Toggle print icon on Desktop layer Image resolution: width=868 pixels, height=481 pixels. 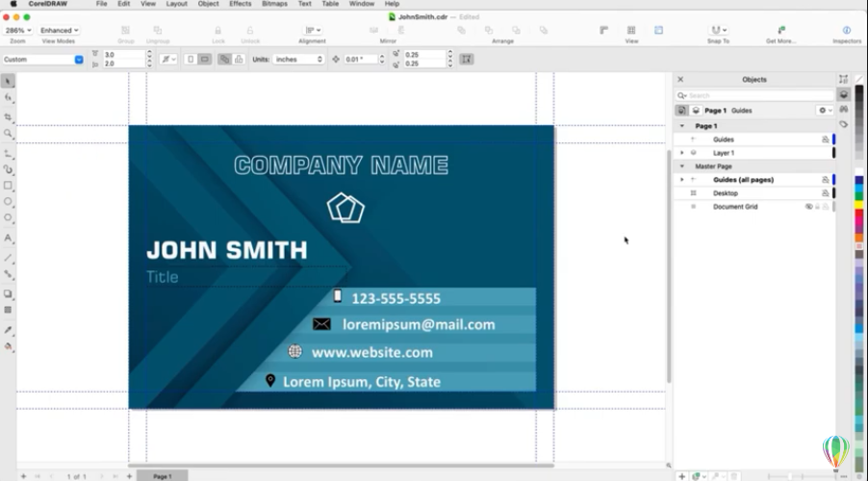(826, 193)
